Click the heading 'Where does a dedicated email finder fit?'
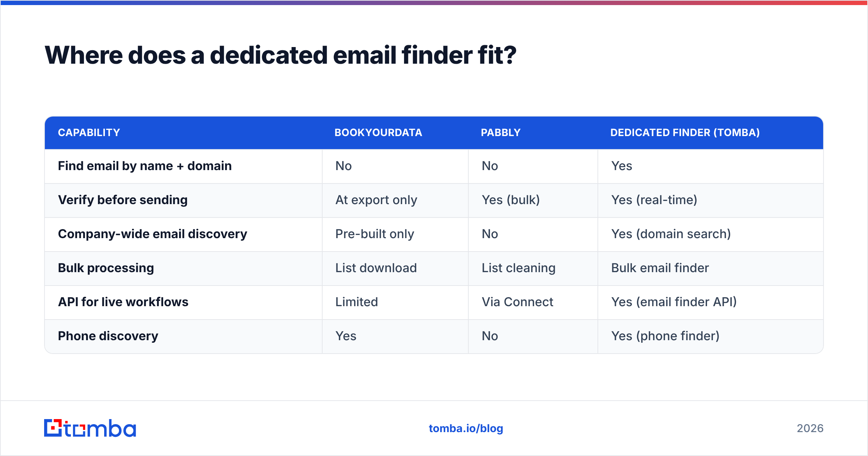The image size is (868, 456). click(x=281, y=55)
